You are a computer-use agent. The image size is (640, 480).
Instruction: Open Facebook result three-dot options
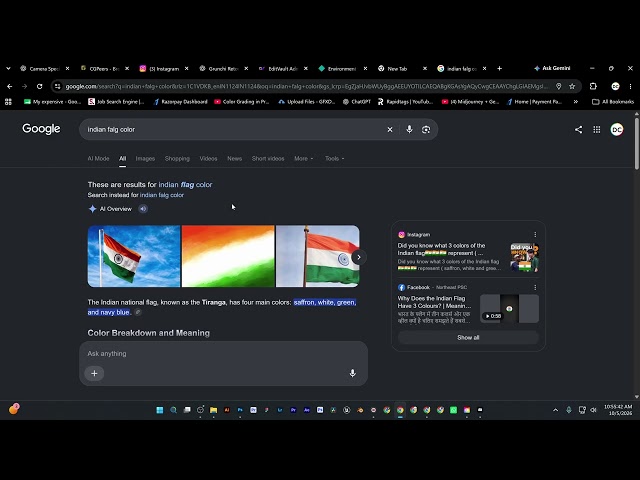(x=535, y=287)
